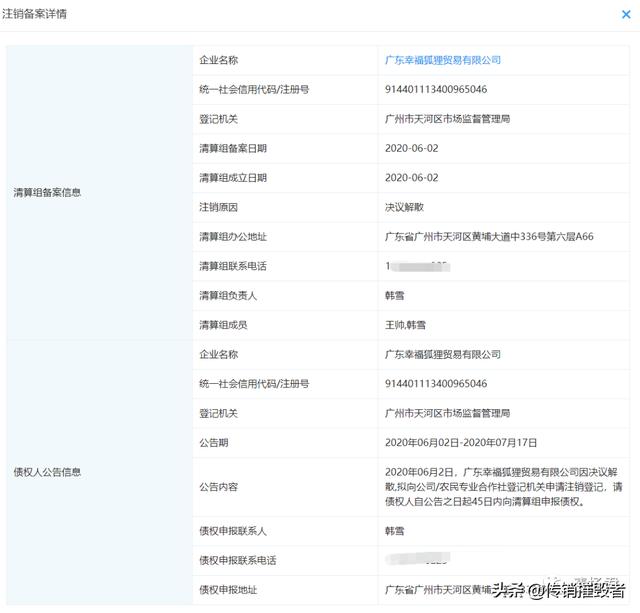Viewport: 640px width, 613px height.
Task: Close the 注销备案详情 dialog with the X
Action: tap(626, 15)
